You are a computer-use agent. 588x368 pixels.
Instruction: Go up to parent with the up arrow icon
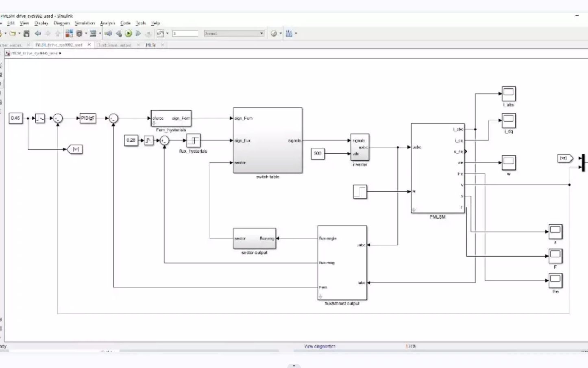pos(58,33)
